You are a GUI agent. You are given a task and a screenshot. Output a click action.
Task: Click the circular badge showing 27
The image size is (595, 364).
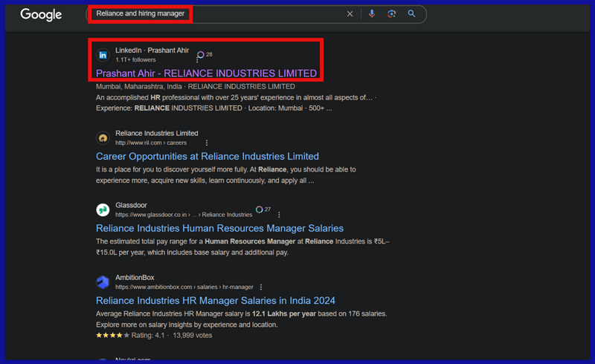(260, 209)
